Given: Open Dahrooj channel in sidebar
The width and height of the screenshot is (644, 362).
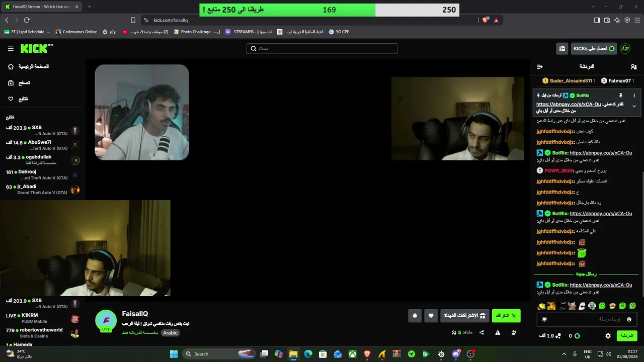Looking at the screenshot, I should [x=43, y=174].
